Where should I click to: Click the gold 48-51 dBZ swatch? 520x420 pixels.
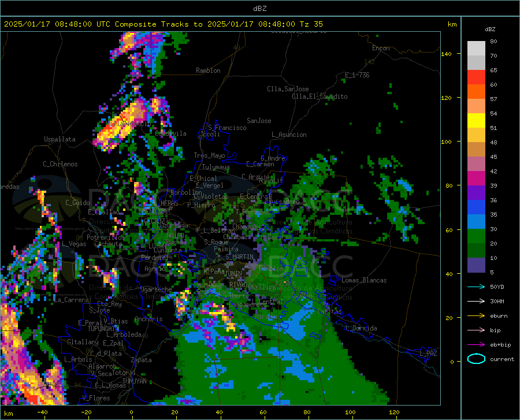coord(476,135)
